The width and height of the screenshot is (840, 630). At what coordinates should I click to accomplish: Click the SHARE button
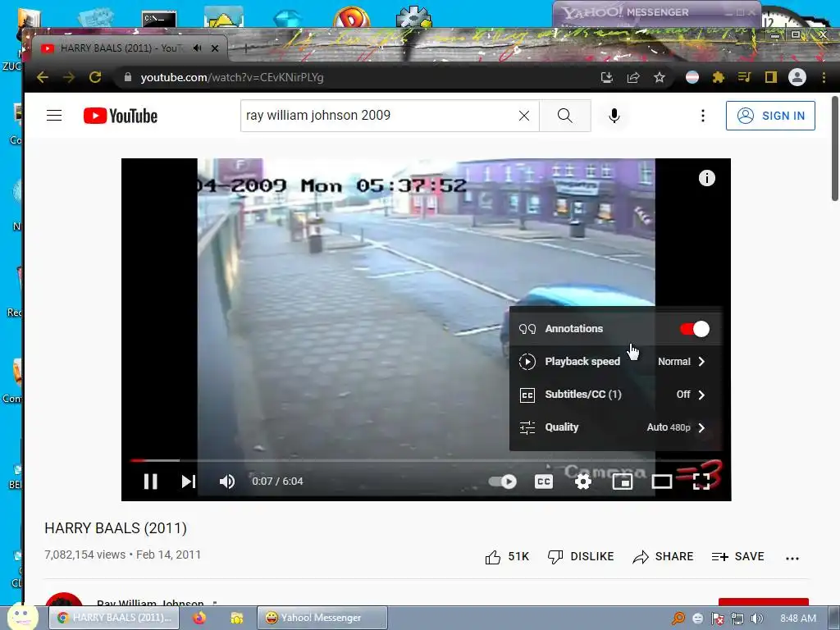click(x=663, y=557)
